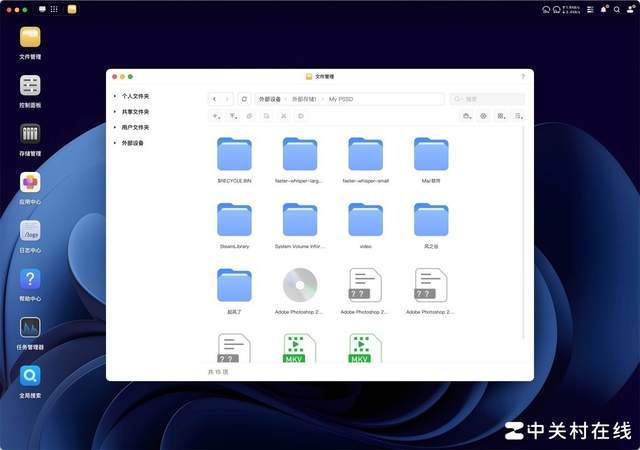Select 个人文件夹 in the sidebar
The height and width of the screenshot is (450, 640).
coord(136,96)
